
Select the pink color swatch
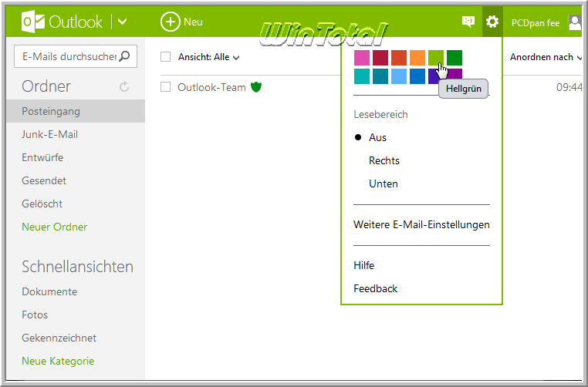click(x=362, y=58)
